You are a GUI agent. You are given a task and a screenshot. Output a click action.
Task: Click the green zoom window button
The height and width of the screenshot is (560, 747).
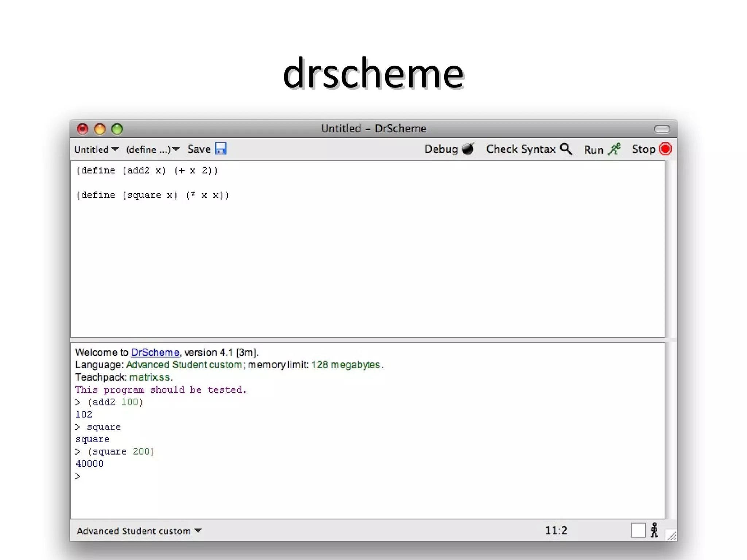[117, 129]
